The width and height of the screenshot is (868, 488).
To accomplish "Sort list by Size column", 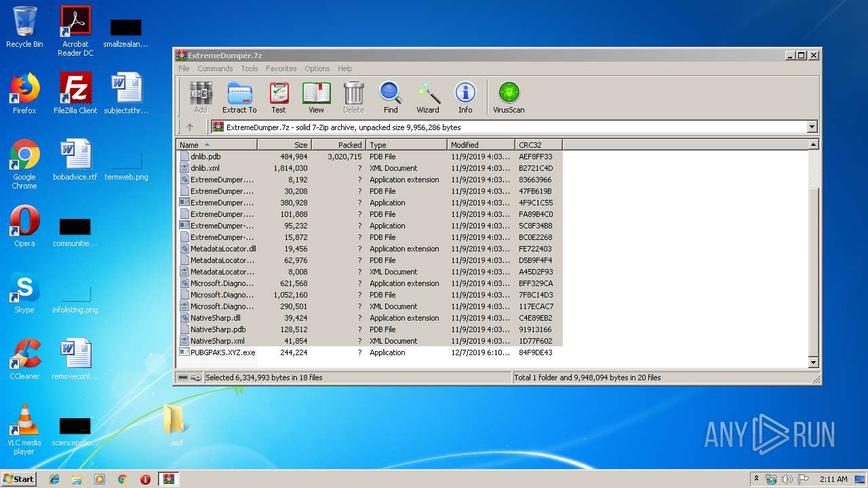I will pyautogui.click(x=284, y=144).
